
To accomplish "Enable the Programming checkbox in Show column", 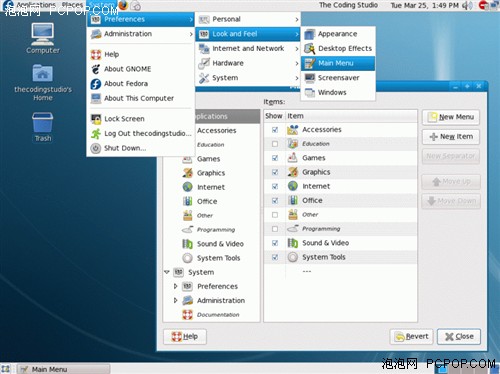I will (x=275, y=229).
